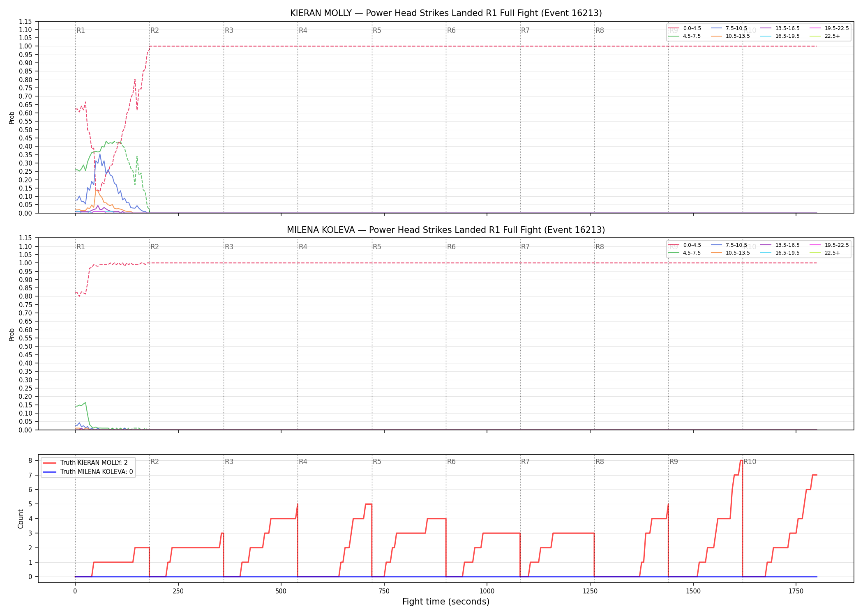Viewport: 863px width, 616px height.
Task: Select the '16.5-19.5' legend entry in KIERAN MOLLY chart
Action: pos(780,36)
